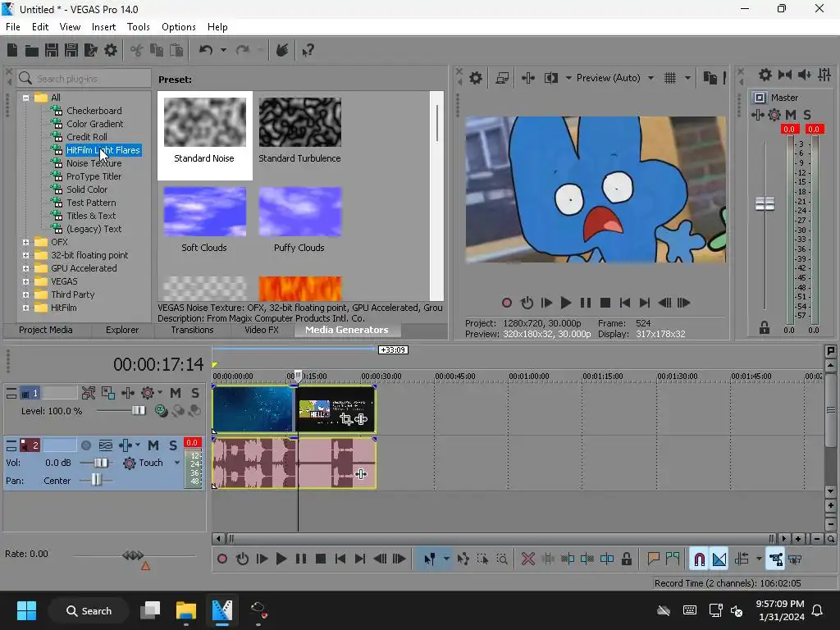Switch to the Project Media tab
Screen dimensions: 840x630
(46, 330)
